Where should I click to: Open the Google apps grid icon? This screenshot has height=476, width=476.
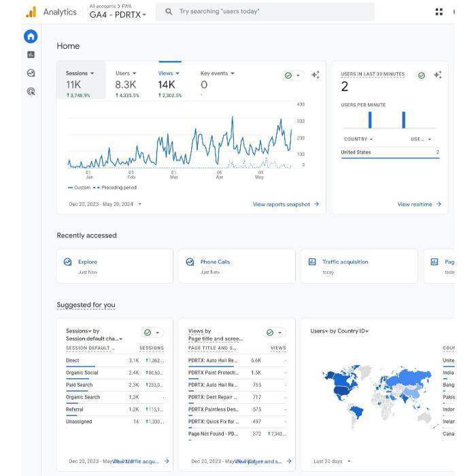coord(439,12)
